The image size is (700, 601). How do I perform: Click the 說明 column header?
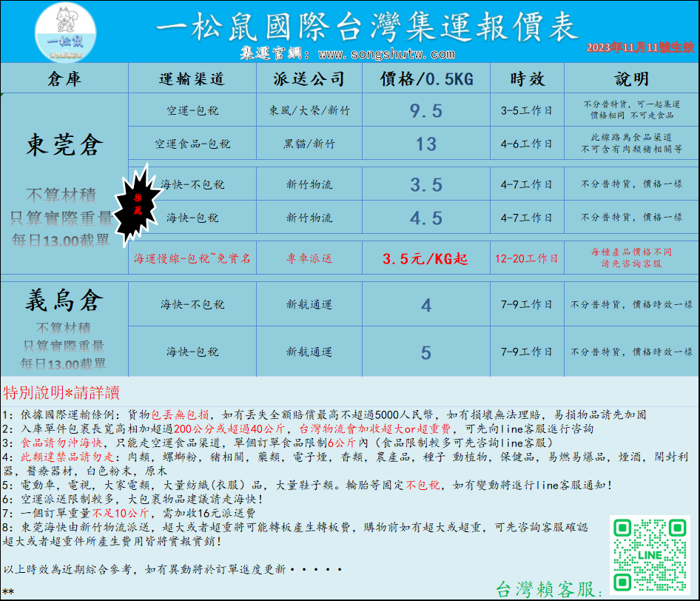[631, 79]
